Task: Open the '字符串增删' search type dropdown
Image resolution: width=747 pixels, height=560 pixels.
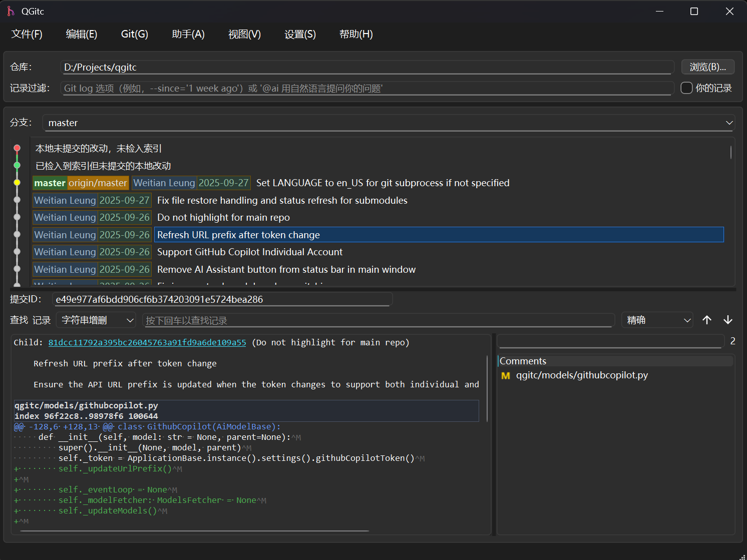Action: pos(96,320)
